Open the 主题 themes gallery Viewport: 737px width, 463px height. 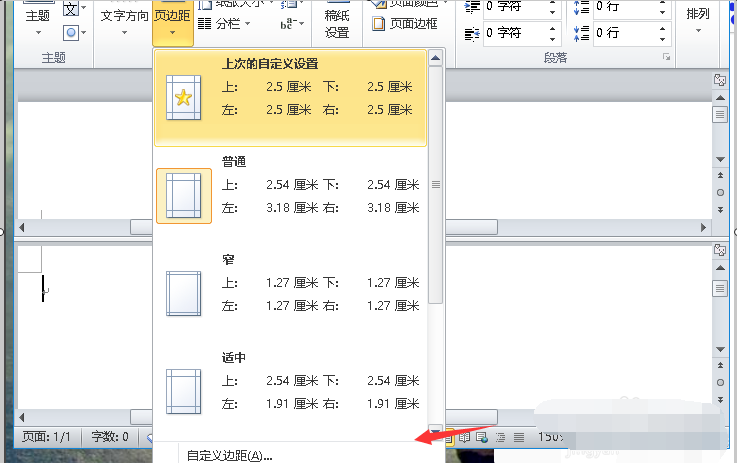[38, 19]
